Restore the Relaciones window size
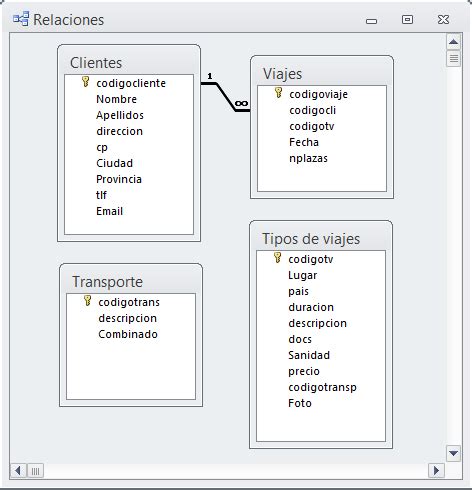This screenshot has width=472, height=490. coord(407,19)
